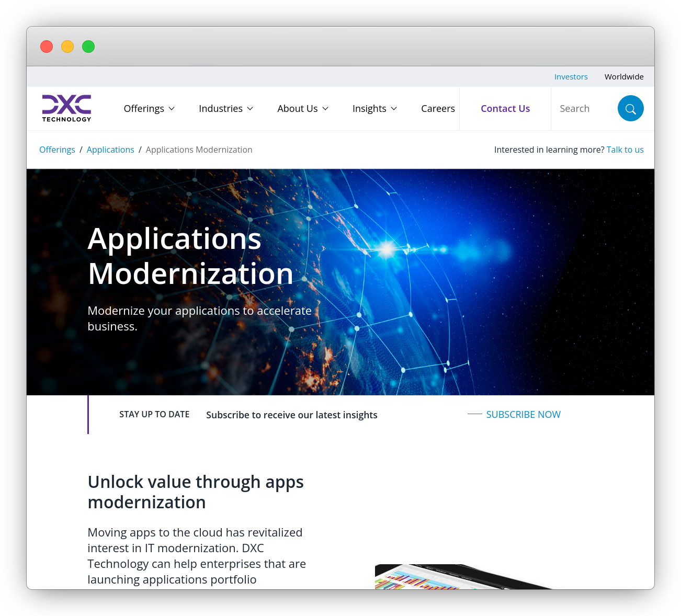This screenshot has height=616, width=681.
Task: Open the Offerings navigation item
Action: click(x=144, y=108)
